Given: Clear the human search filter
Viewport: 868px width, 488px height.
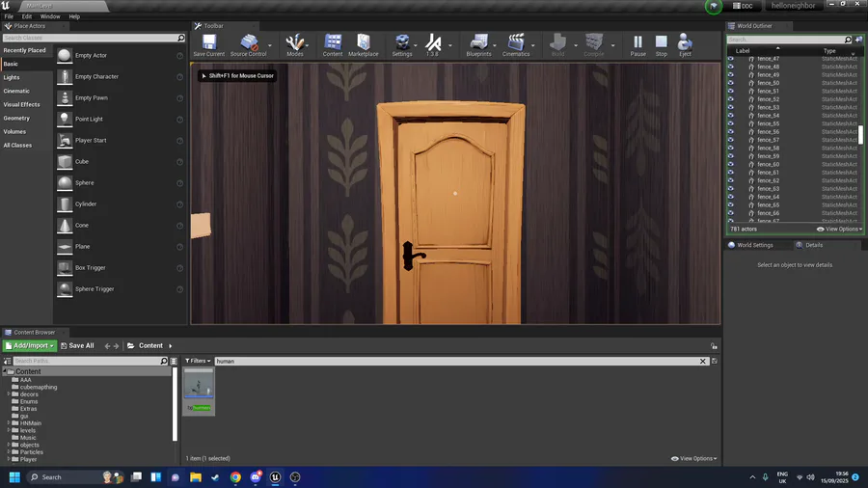Looking at the screenshot, I should point(702,362).
